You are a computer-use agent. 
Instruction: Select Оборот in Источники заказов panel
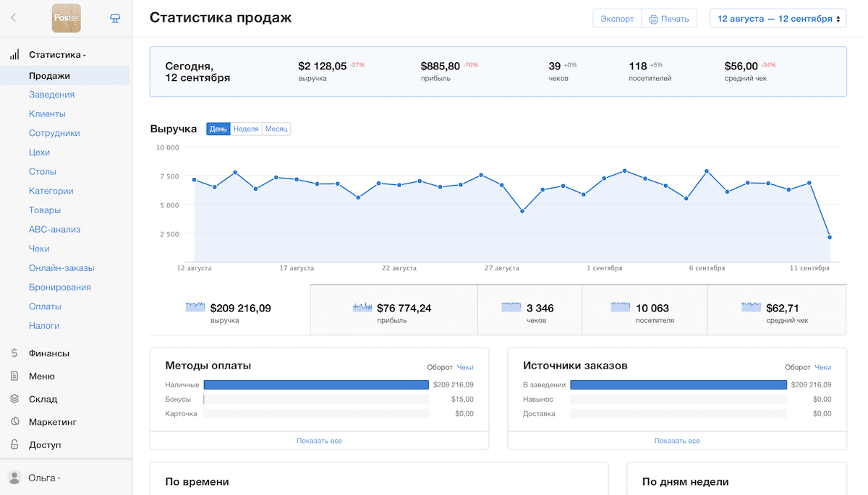(x=798, y=367)
